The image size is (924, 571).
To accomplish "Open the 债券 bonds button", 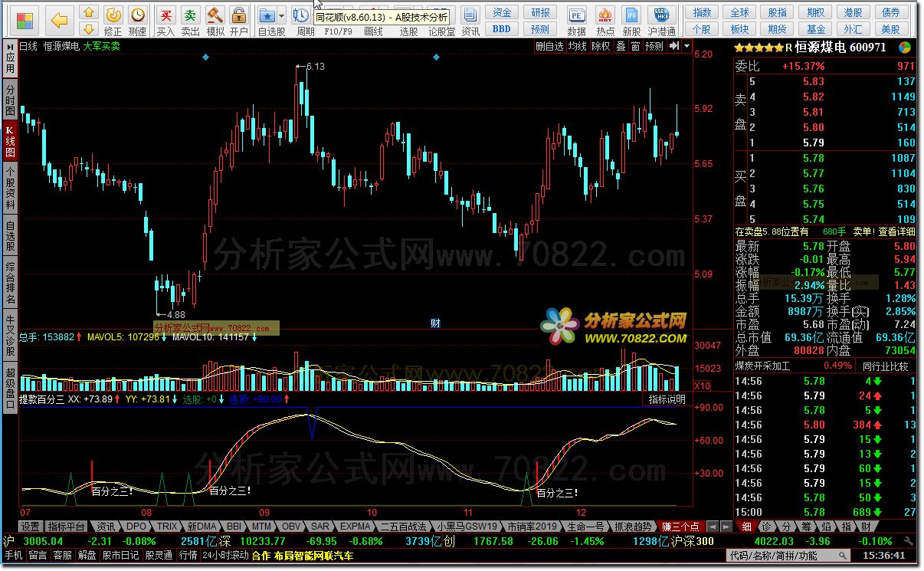I will [x=890, y=12].
